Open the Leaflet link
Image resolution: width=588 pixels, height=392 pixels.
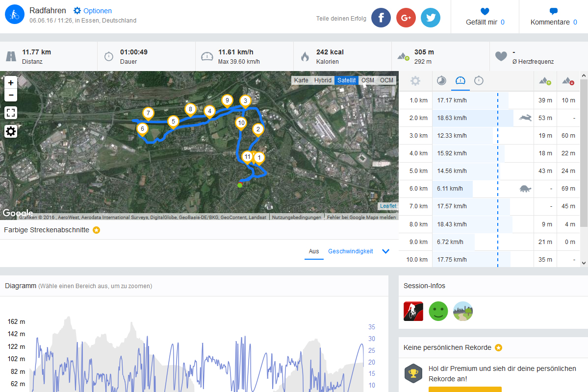388,206
